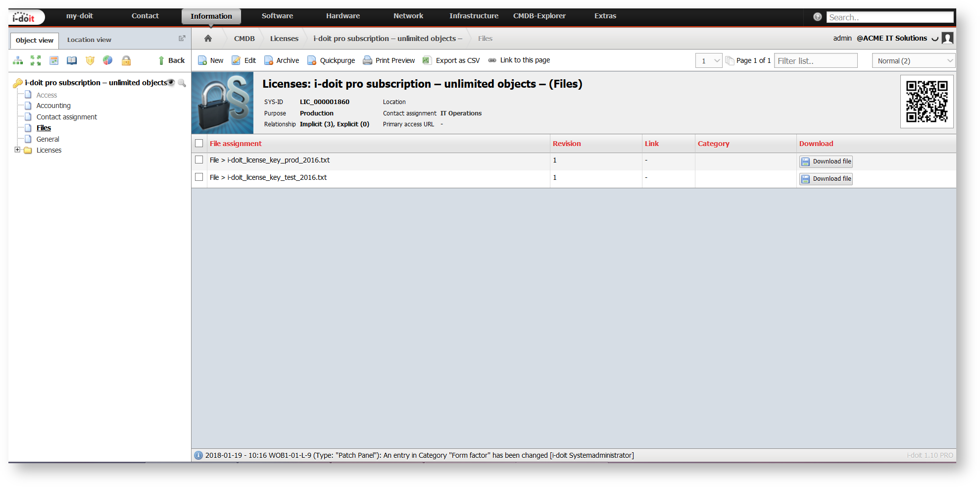980x487 pixels.
Task: Click the yellow shield icon
Action: [x=90, y=60]
